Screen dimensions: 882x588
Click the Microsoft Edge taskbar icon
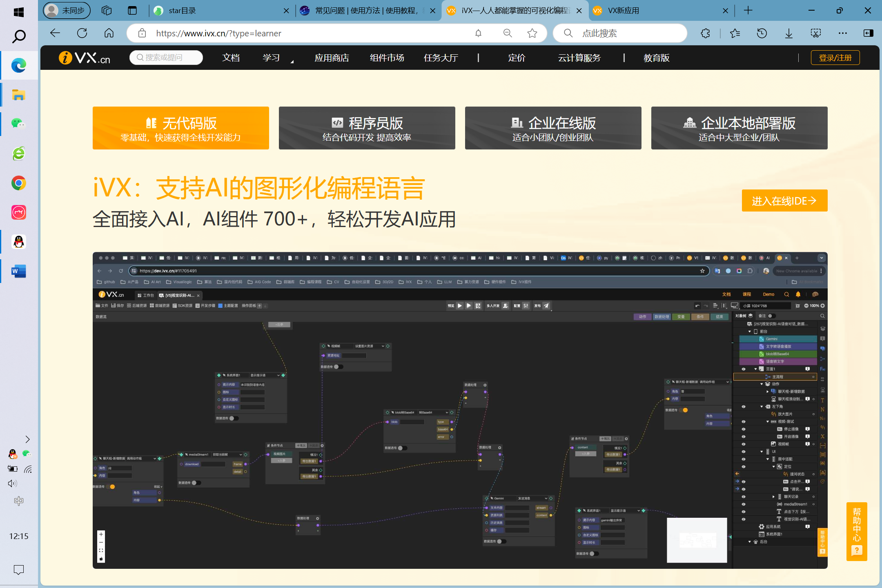[19, 65]
